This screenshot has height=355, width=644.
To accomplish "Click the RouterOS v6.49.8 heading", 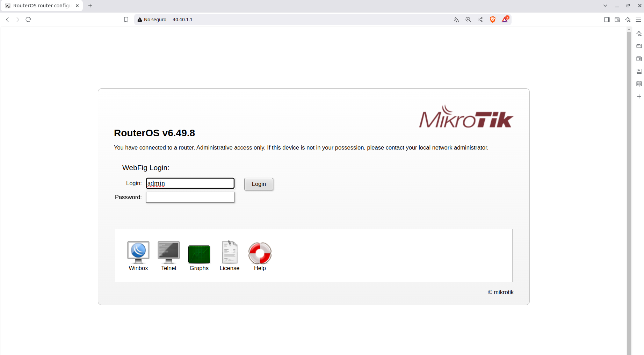I will click(x=154, y=133).
